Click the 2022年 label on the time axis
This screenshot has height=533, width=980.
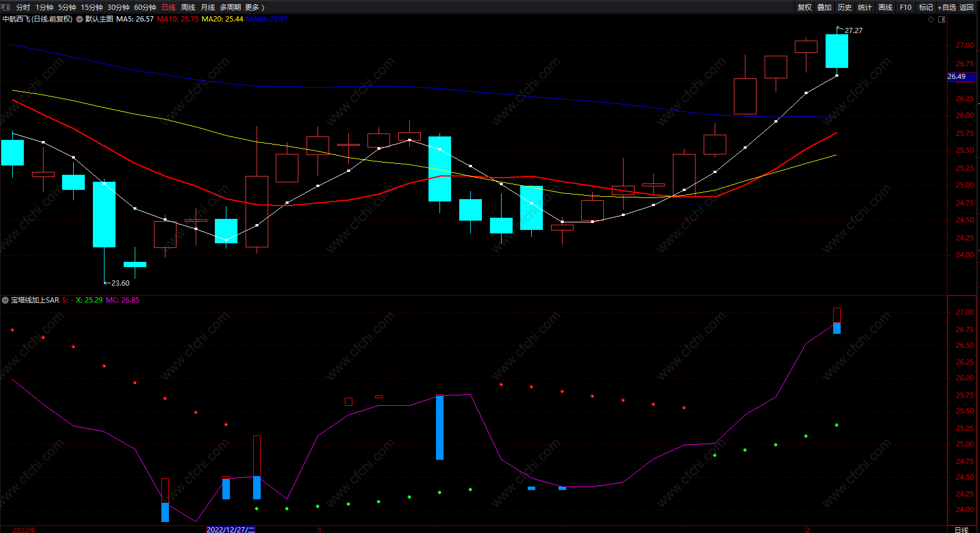pyautogui.click(x=24, y=530)
